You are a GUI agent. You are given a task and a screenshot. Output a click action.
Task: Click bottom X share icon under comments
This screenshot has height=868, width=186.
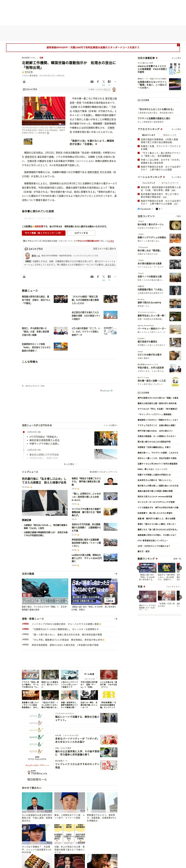(104, 277)
